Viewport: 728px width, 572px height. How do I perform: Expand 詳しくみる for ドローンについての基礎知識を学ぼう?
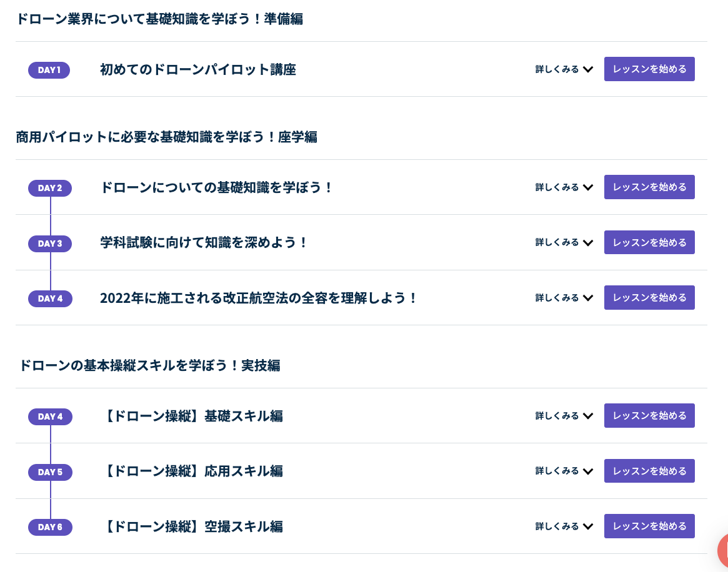564,187
